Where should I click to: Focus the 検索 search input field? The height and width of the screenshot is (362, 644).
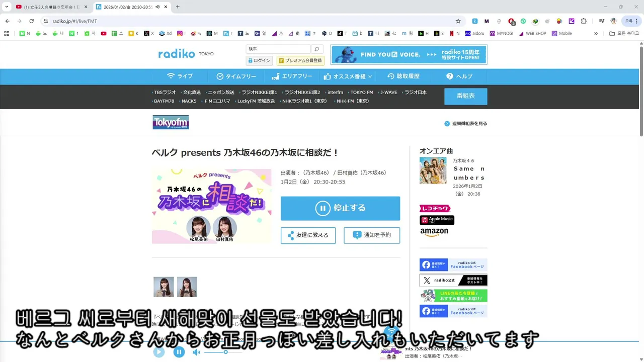point(278,49)
